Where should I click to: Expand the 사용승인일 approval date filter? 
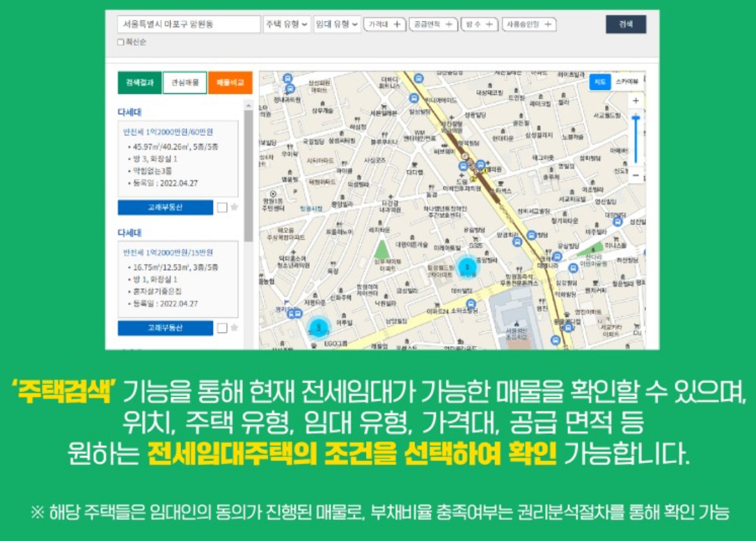click(x=529, y=24)
